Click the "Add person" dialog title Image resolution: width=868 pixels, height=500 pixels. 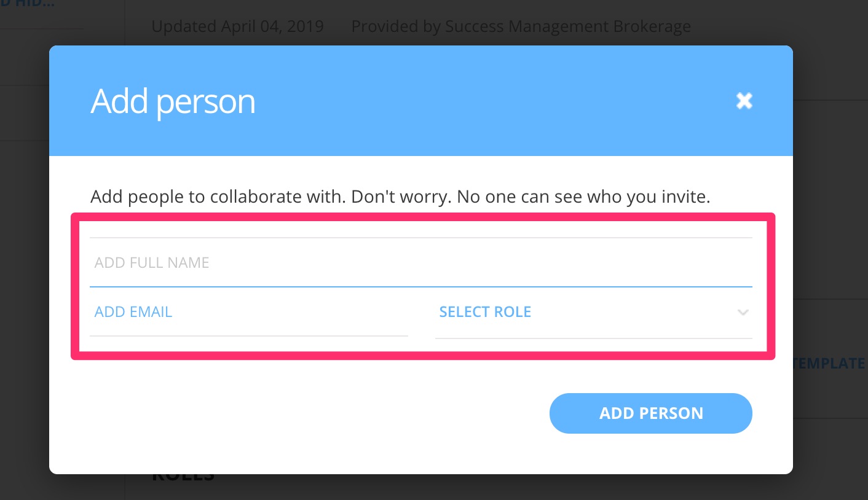(x=173, y=101)
